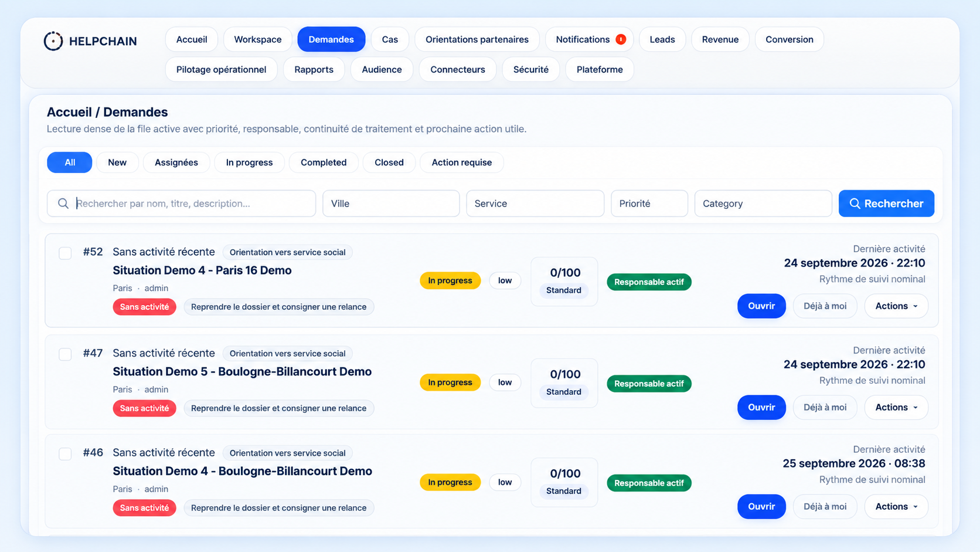Filter by Action requise
This screenshot has width=980, height=552.
(x=462, y=162)
